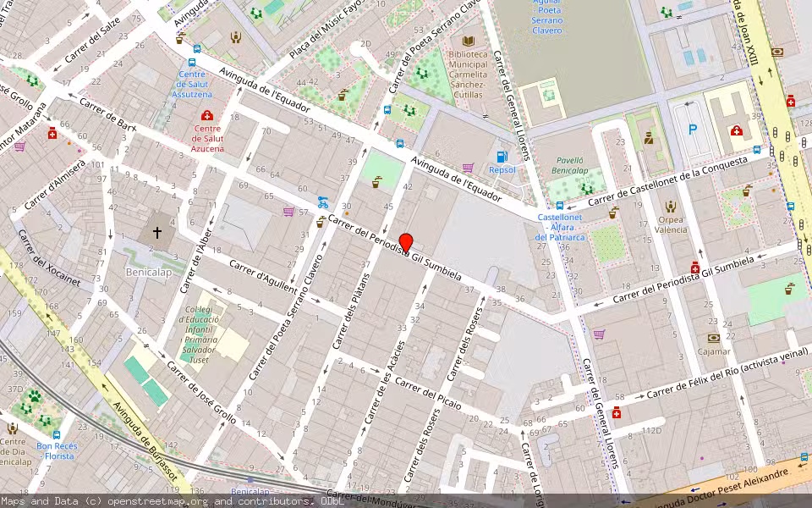The height and width of the screenshot is (508, 812).
Task: Select the Cajamar label
Action: (714, 351)
